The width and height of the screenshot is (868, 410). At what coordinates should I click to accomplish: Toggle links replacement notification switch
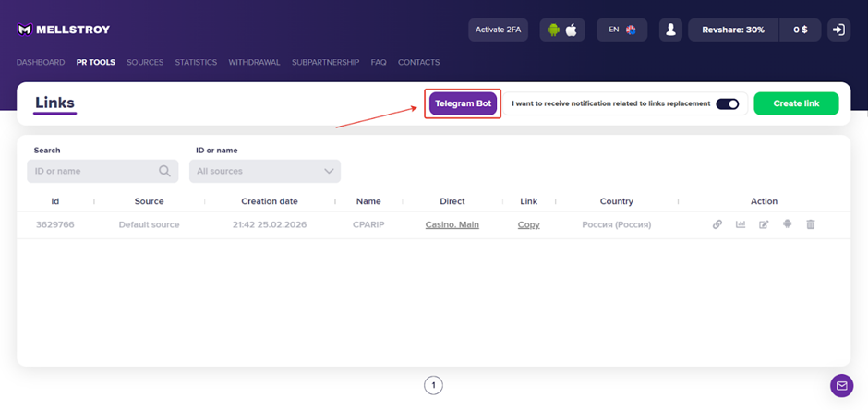click(x=728, y=103)
